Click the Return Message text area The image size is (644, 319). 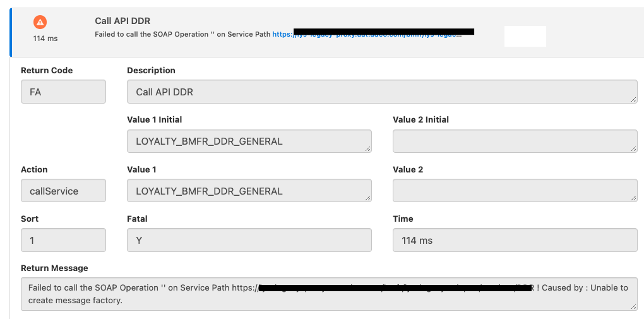click(329, 294)
